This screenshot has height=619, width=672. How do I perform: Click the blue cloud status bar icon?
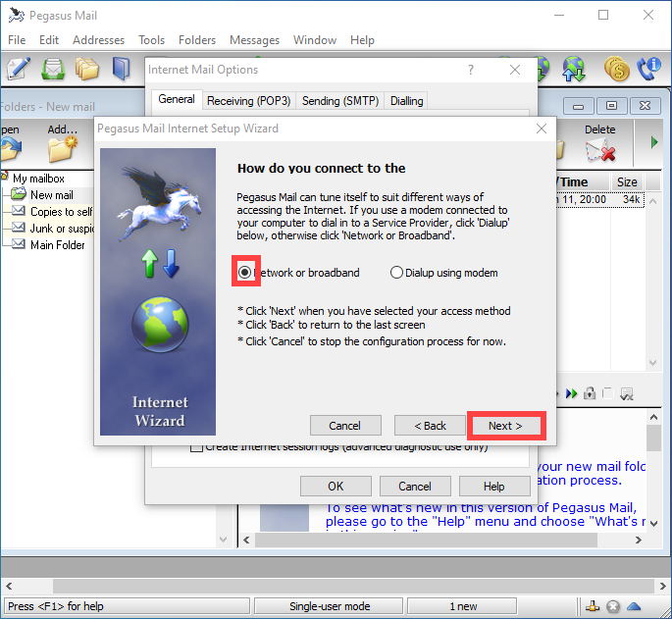pyautogui.click(x=634, y=606)
